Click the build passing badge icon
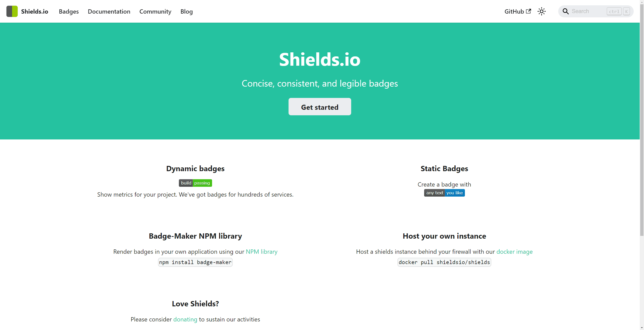The width and height of the screenshot is (644, 330). 195,182
